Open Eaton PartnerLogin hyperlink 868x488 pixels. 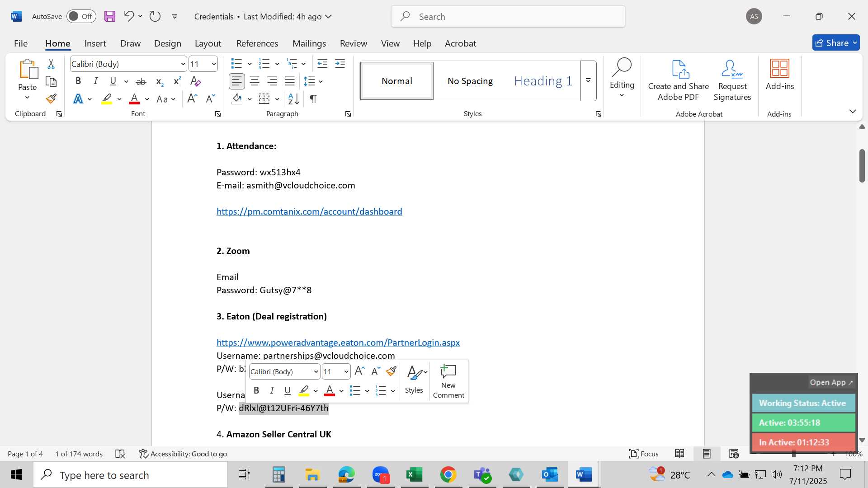click(x=338, y=343)
